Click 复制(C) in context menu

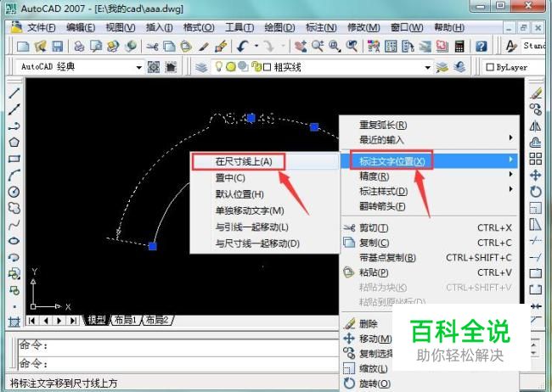pyautogui.click(x=374, y=243)
